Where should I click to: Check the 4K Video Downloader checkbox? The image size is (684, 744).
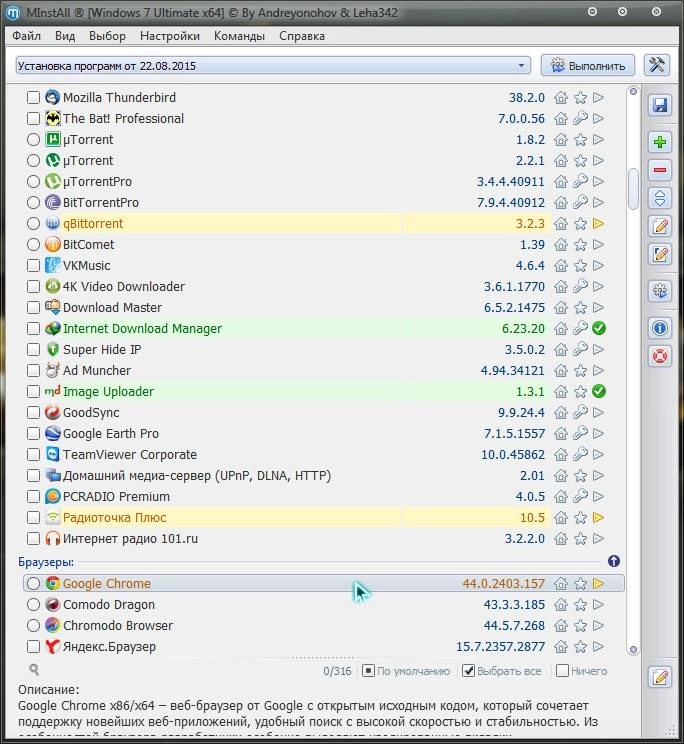coord(33,287)
